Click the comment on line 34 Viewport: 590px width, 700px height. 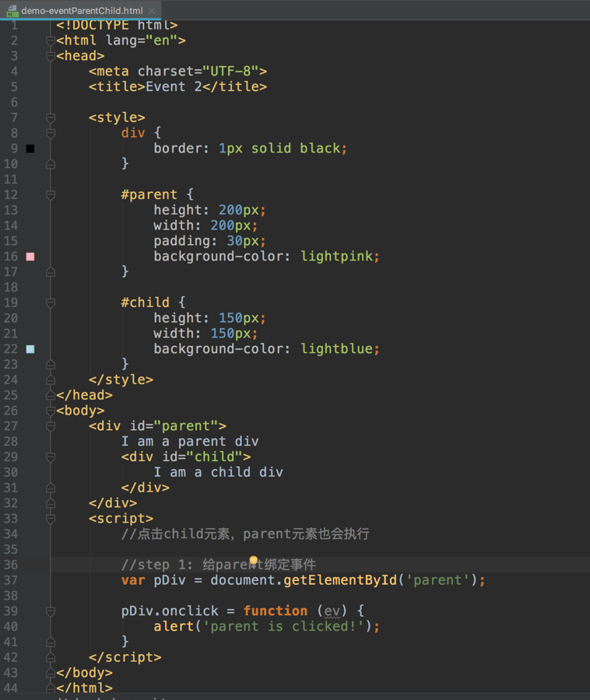click(x=245, y=534)
